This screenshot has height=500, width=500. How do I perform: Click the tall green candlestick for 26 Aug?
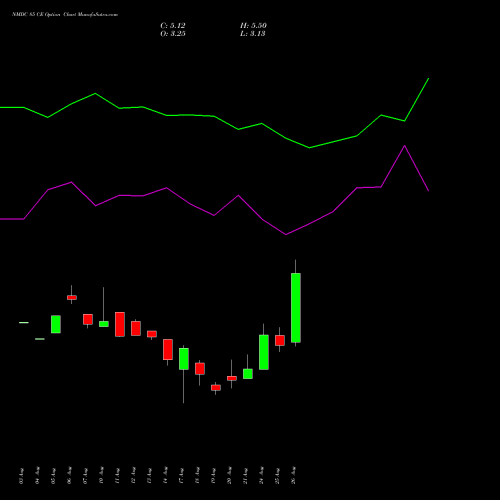(296, 308)
